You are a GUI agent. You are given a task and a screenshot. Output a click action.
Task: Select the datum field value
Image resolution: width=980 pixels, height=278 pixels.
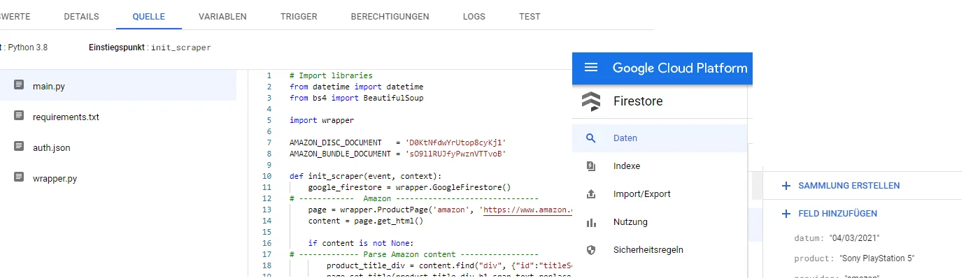(x=854, y=237)
